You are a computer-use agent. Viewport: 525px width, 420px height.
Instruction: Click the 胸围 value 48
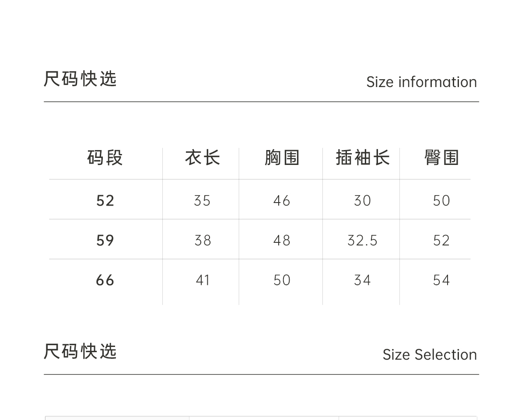282,241
